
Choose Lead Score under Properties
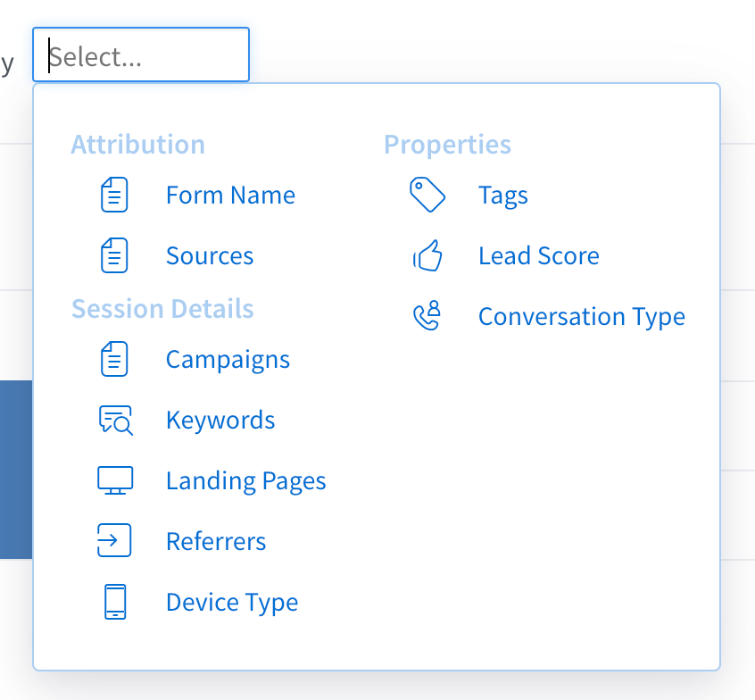coord(539,256)
